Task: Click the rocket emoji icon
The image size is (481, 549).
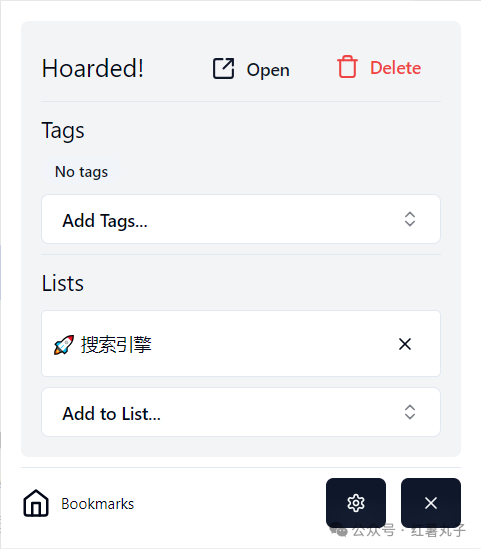Action: click(64, 345)
